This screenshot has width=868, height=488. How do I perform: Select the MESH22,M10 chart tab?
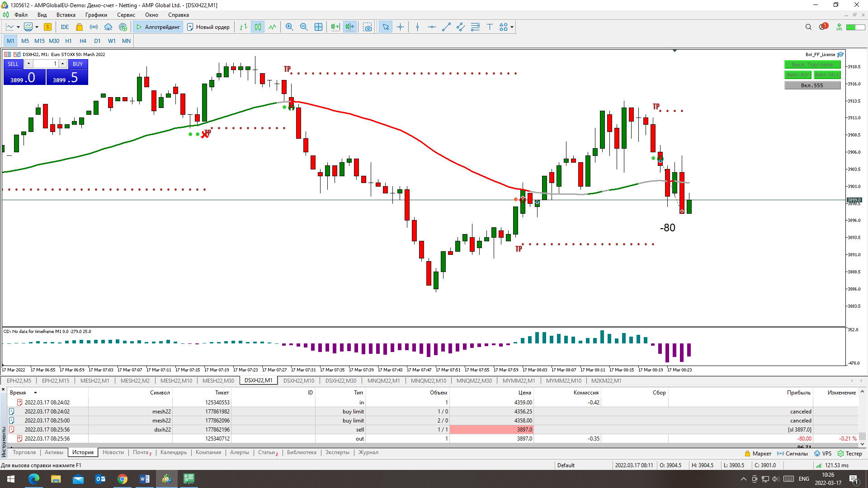(x=176, y=381)
